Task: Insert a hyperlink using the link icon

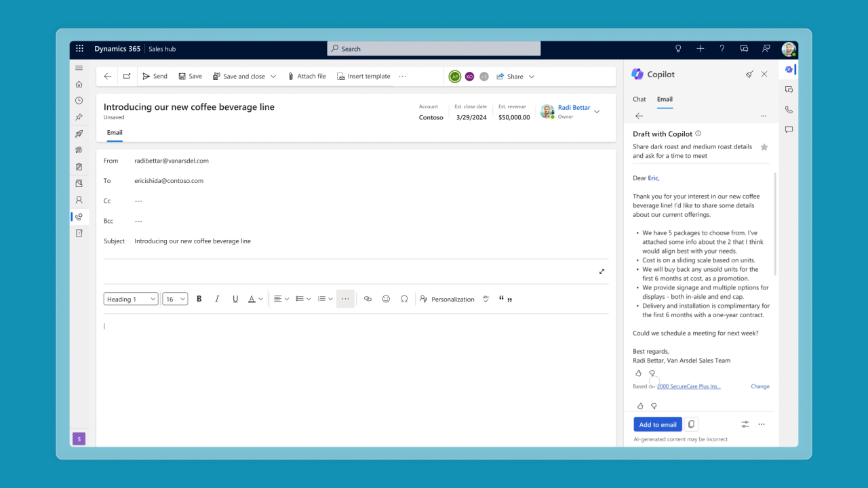Action: (368, 299)
